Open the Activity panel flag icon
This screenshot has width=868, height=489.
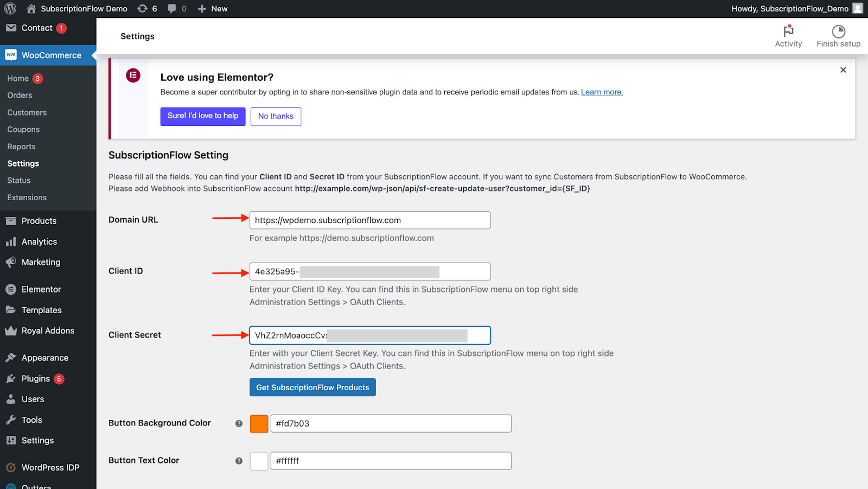(x=788, y=31)
